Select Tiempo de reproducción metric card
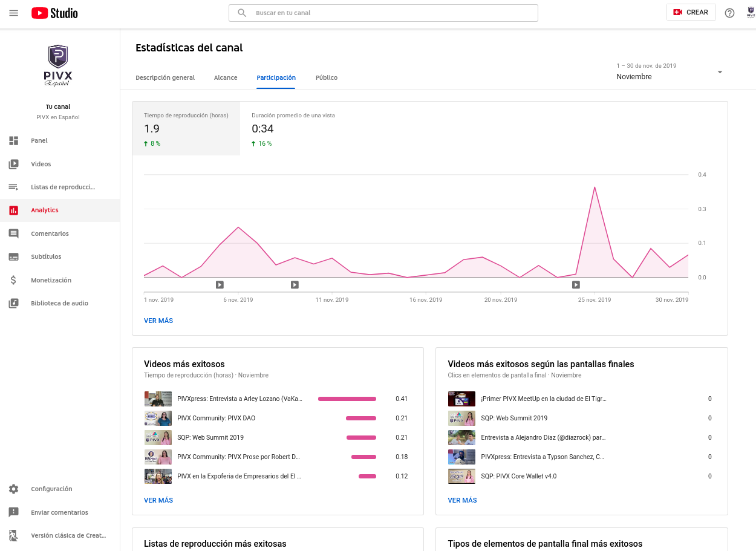The height and width of the screenshot is (551, 756). coord(186,129)
